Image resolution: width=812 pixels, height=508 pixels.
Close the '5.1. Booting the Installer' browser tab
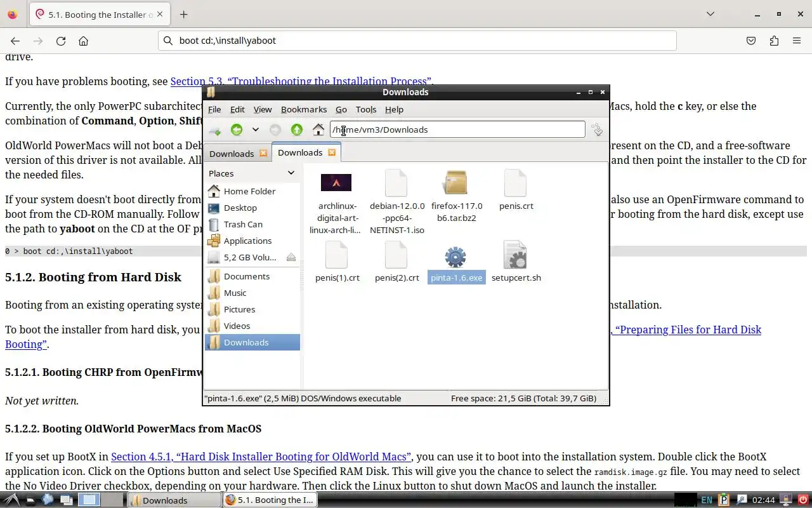[x=159, y=14]
